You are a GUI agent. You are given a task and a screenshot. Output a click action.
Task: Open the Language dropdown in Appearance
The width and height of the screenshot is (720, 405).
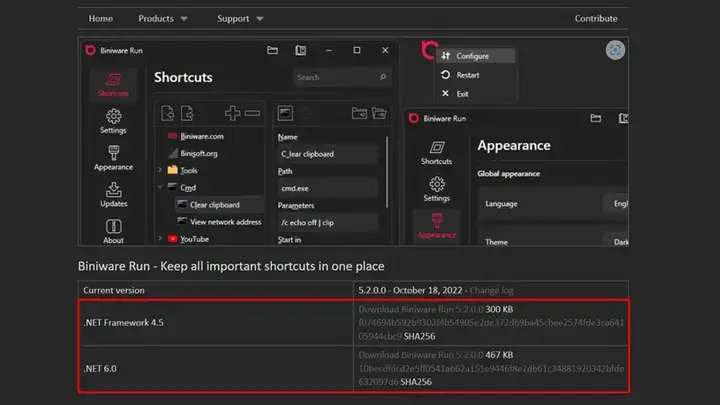615,203
